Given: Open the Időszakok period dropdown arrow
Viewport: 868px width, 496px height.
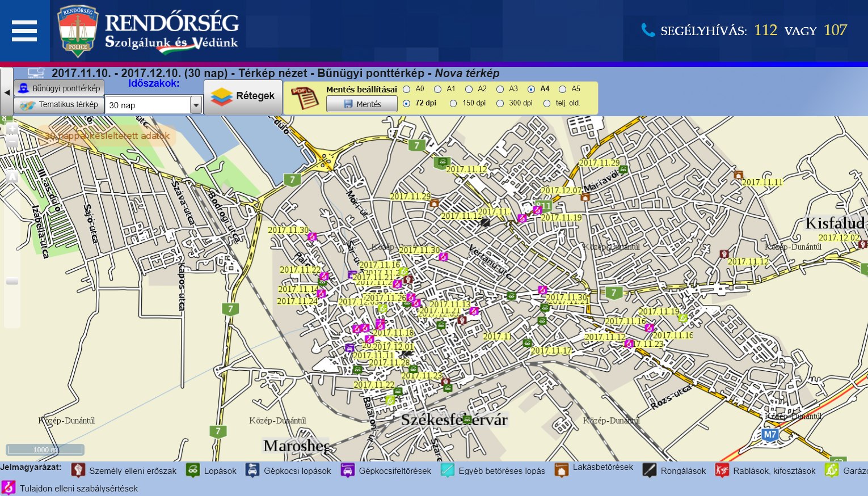Looking at the screenshot, I should pos(196,105).
